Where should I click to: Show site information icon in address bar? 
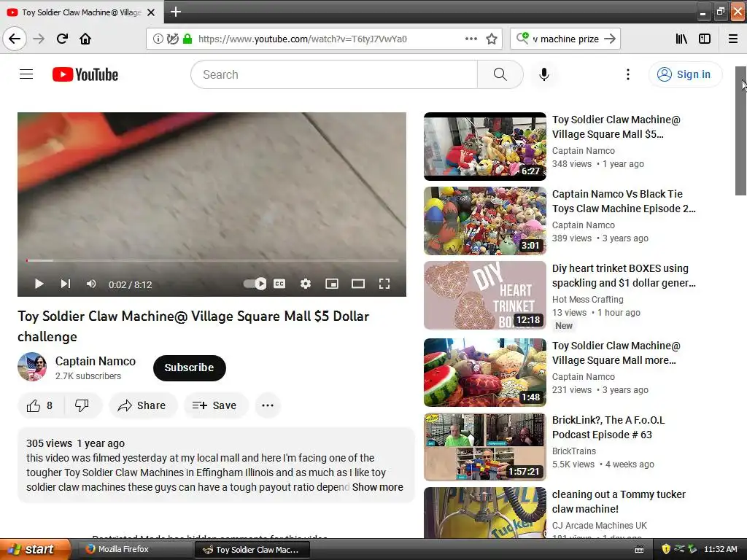click(x=158, y=39)
